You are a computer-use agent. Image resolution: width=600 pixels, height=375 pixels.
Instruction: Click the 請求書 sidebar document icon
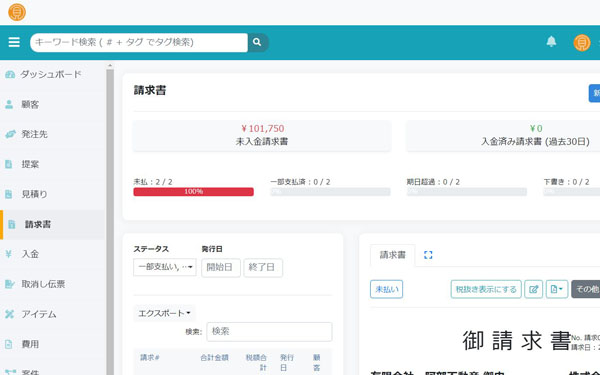click(12, 224)
